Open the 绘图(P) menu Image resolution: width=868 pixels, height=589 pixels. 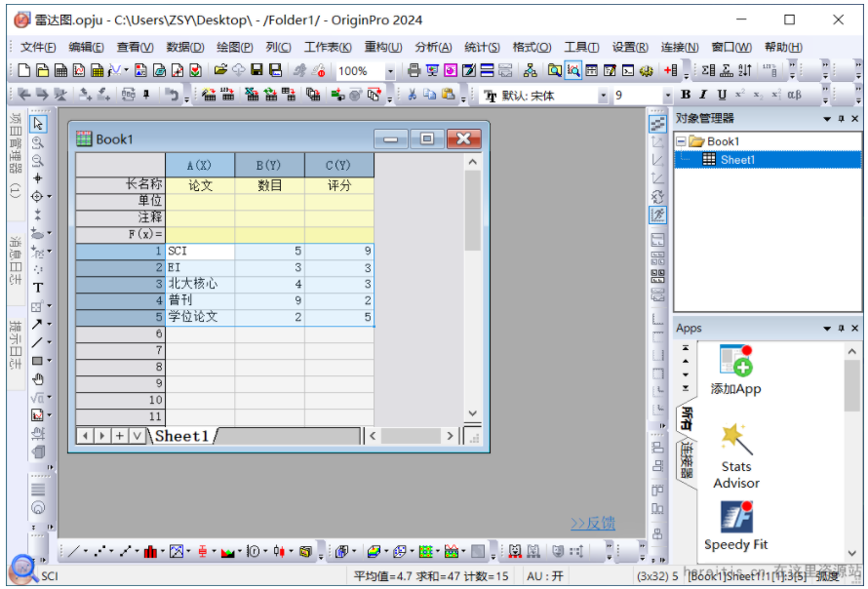pos(235,47)
